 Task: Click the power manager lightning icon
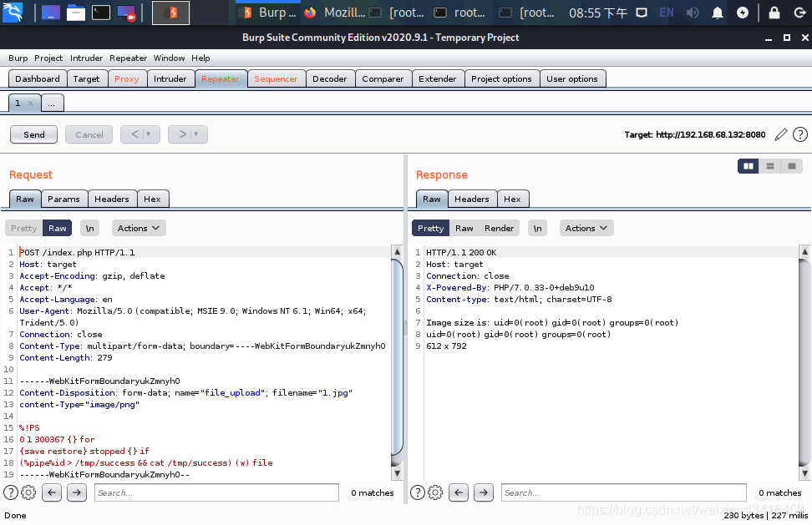coord(743,13)
